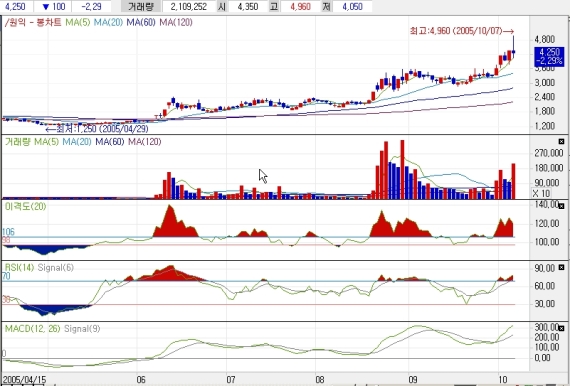Image resolution: width=570 pixels, height=386 pixels.
Task: Click the volume value 2,109,252
Action: click(x=189, y=7)
